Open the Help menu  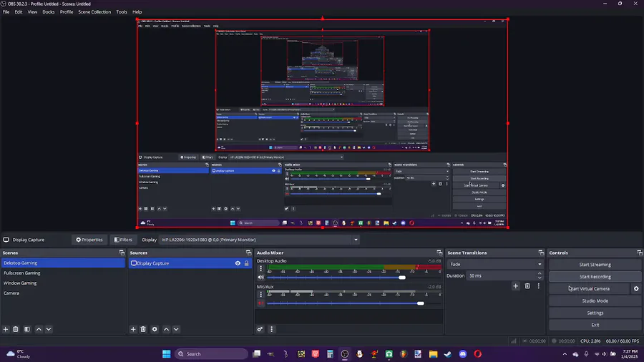click(137, 12)
